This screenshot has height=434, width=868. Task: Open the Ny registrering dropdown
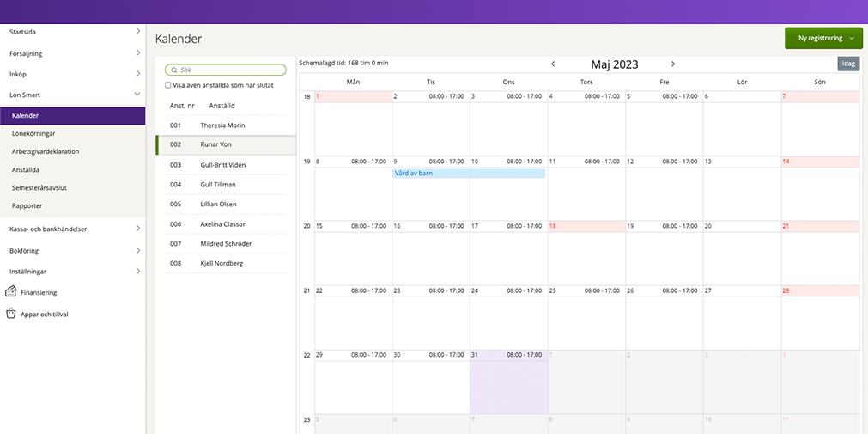pos(823,39)
